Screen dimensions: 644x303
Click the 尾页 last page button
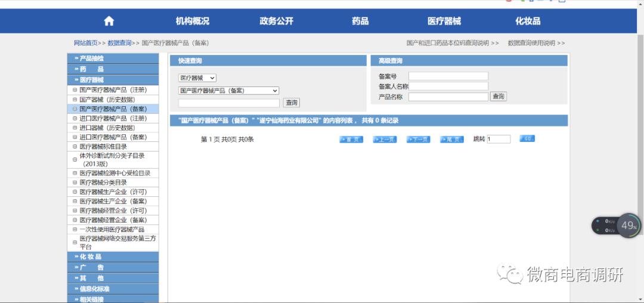click(x=452, y=140)
